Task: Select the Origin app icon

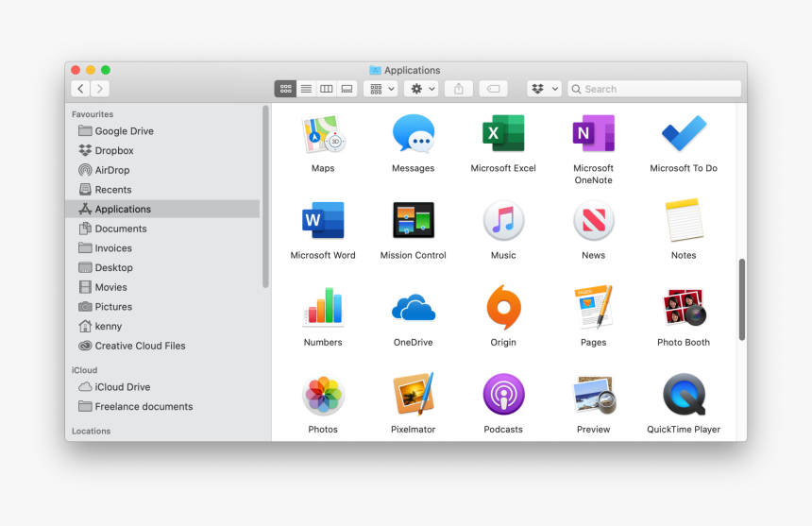Action: tap(503, 307)
